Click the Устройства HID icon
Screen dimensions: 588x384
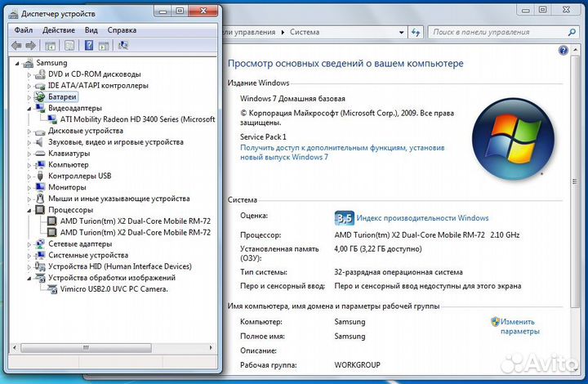tap(40, 266)
